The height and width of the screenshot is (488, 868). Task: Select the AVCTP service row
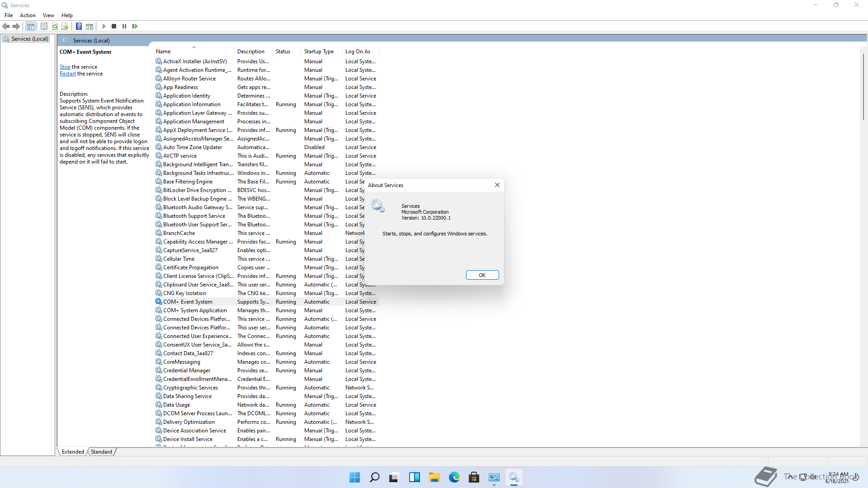point(266,155)
